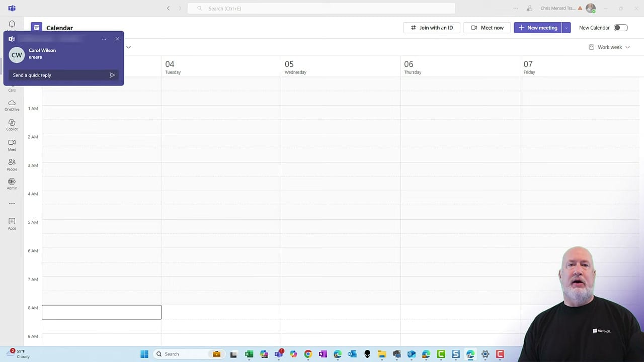The width and height of the screenshot is (644, 362).
Task: Open People in the Teams sidebar
Action: click(x=12, y=164)
